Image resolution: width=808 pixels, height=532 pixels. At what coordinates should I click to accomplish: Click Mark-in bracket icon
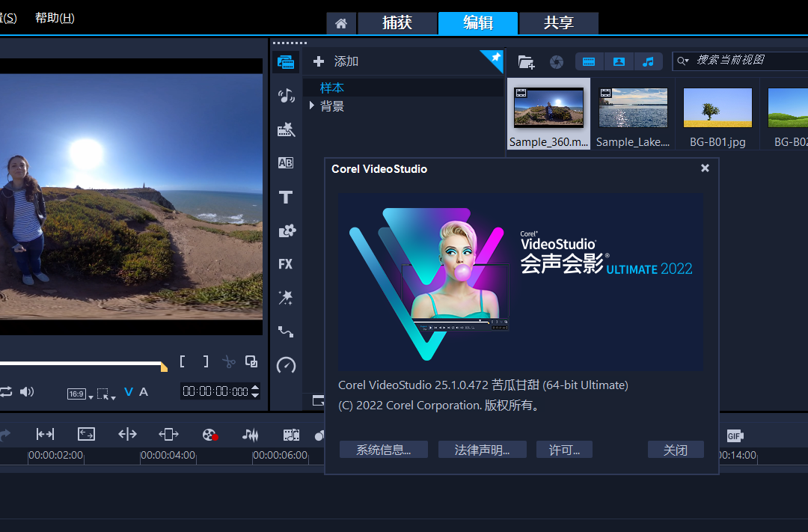(x=182, y=361)
